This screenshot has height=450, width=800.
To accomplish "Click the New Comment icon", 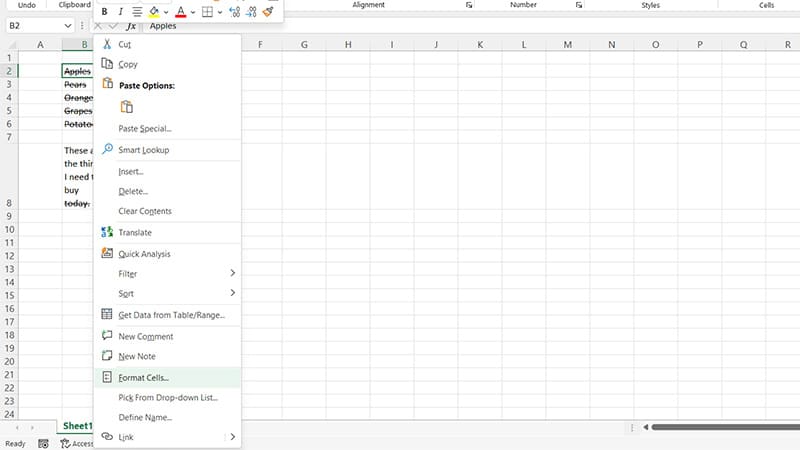I will 107,335.
